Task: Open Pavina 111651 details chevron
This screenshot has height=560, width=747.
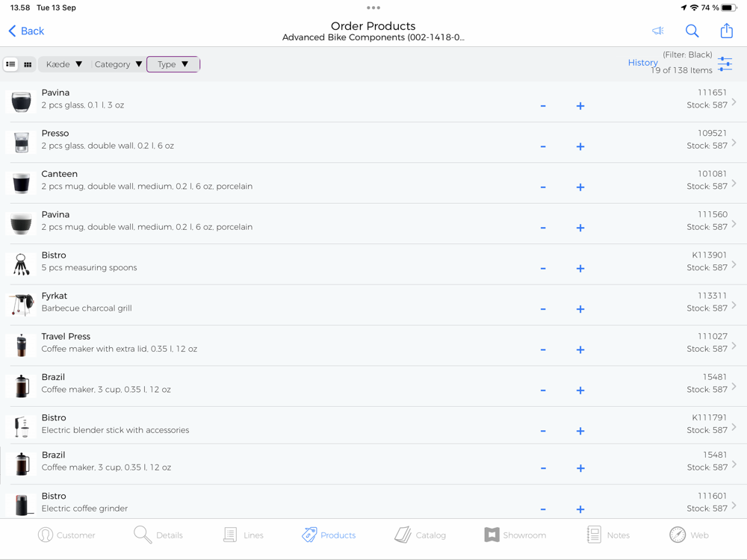Action: 734,102
